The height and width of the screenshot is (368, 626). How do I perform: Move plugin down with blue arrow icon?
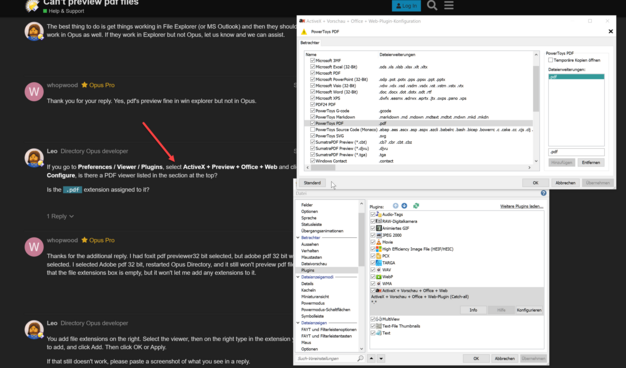[404, 206]
